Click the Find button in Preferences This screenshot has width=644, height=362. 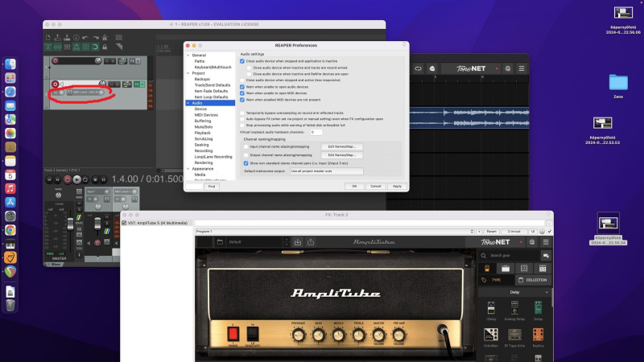[x=212, y=187]
